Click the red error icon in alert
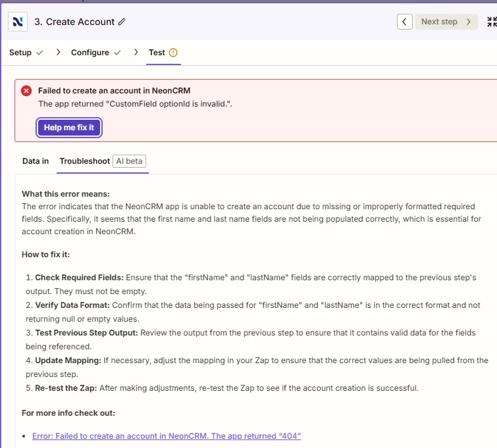The height and width of the screenshot is (448, 497). click(26, 91)
